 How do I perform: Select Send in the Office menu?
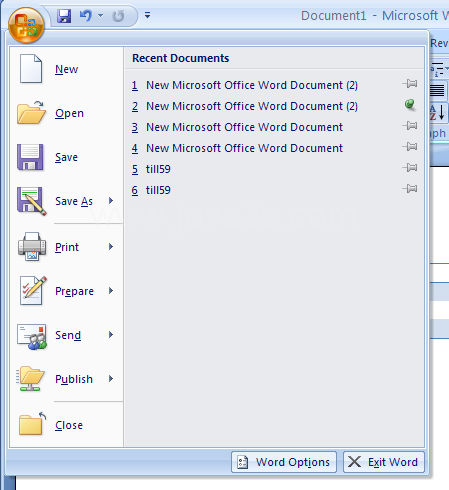point(68,335)
